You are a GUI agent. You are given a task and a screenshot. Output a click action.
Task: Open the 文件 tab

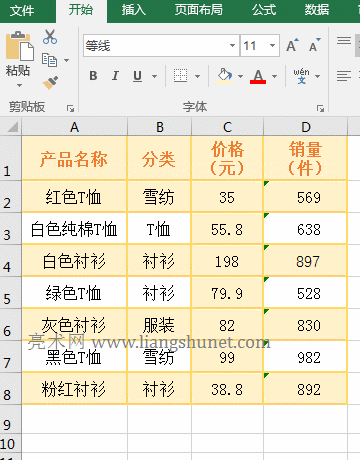(22, 11)
